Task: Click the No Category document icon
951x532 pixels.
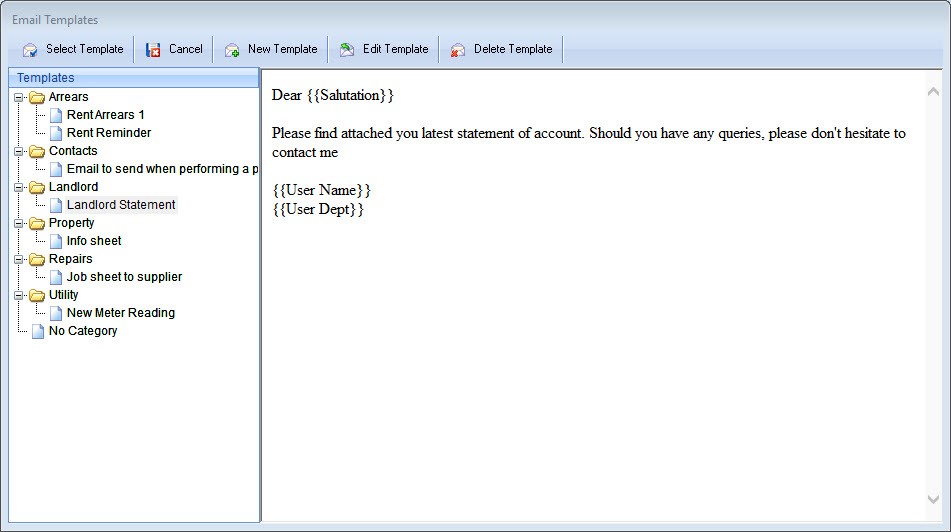Action: [x=38, y=331]
